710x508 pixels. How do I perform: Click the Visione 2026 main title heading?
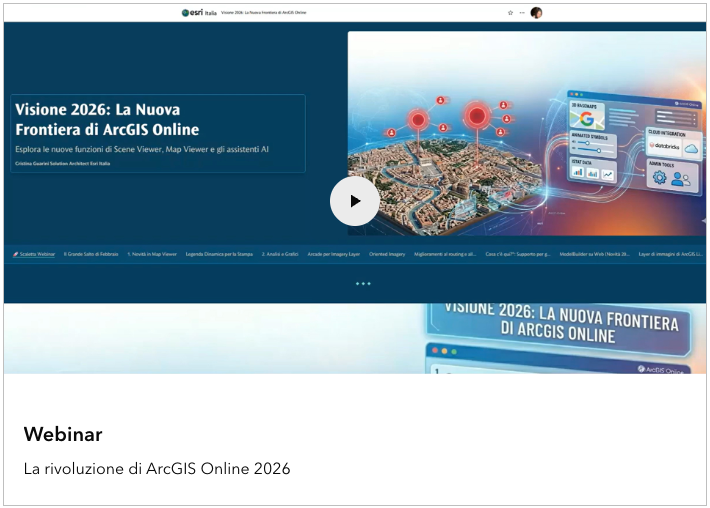pyautogui.click(x=107, y=120)
